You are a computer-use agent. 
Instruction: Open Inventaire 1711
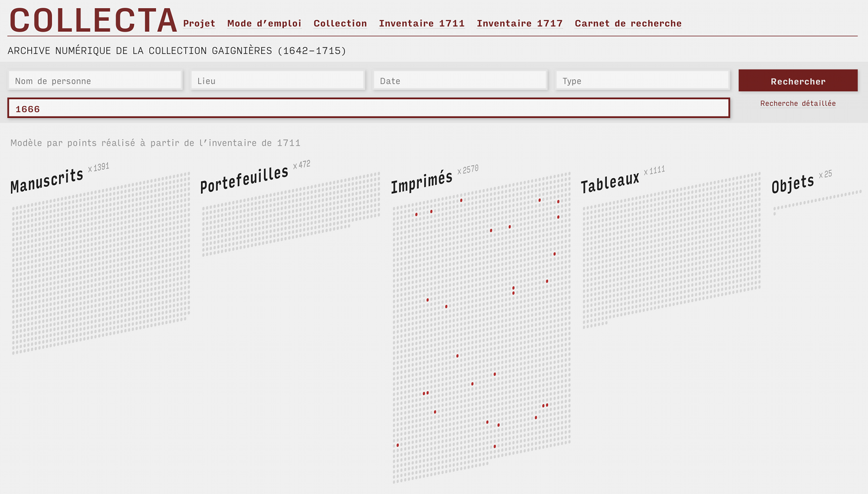pyautogui.click(x=422, y=23)
